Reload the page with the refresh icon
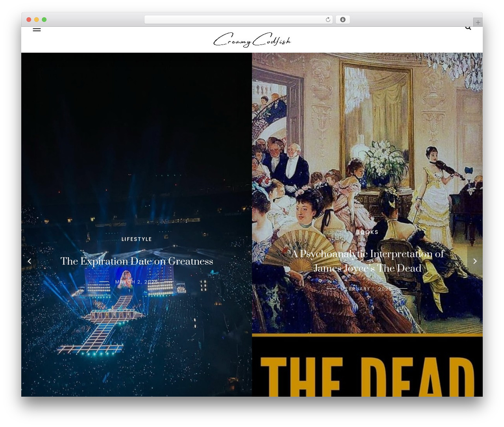The width and height of the screenshot is (504, 427). click(x=328, y=20)
